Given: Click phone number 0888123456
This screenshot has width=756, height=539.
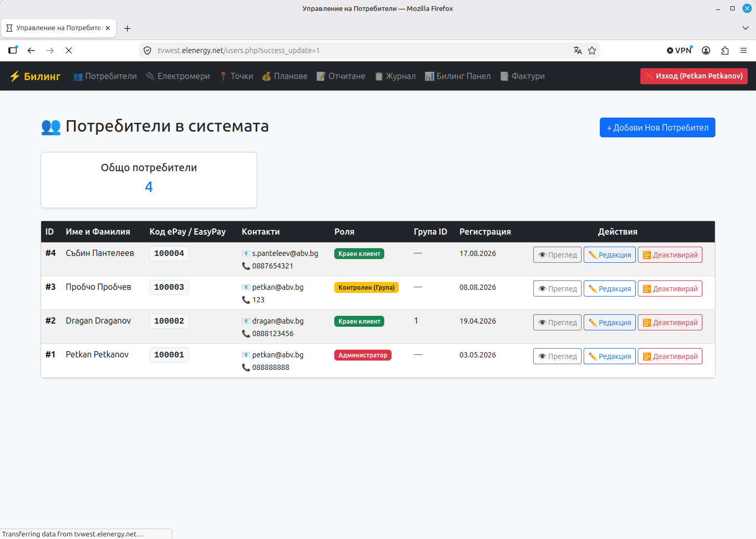Looking at the screenshot, I should tap(273, 333).
